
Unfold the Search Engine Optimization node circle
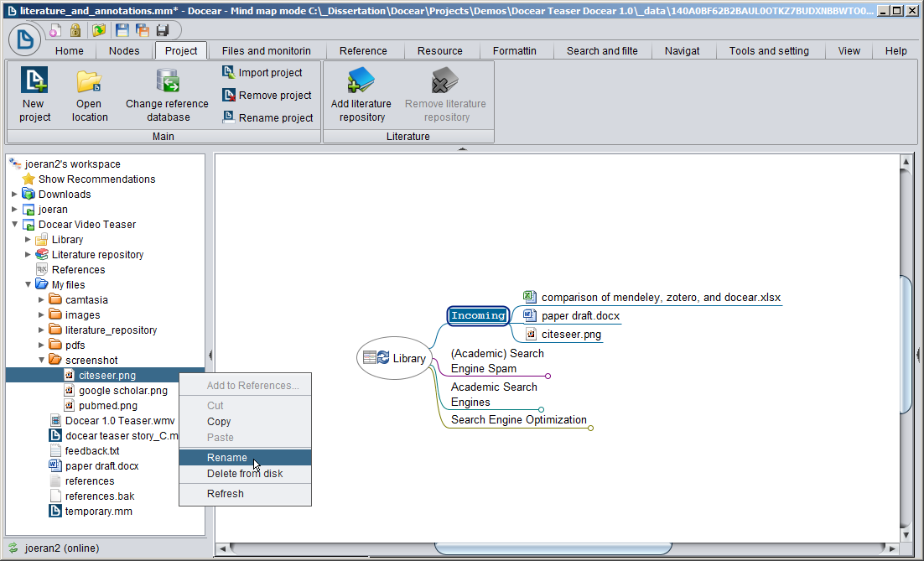pos(590,428)
